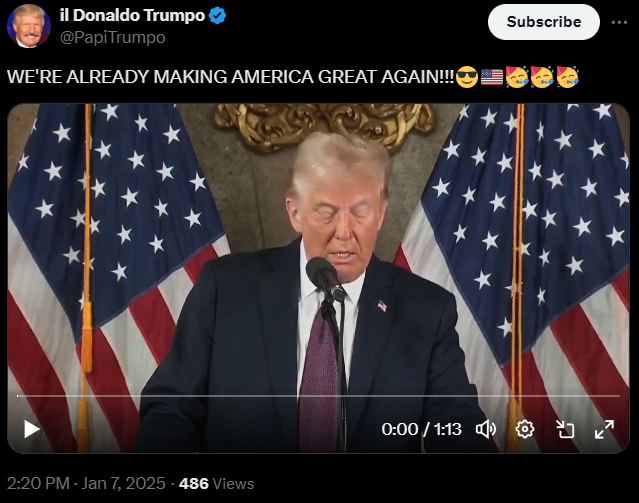Open the 2:20 PM Jan 7, 2025 timestamp
This screenshot has height=503, width=639.
point(86,483)
